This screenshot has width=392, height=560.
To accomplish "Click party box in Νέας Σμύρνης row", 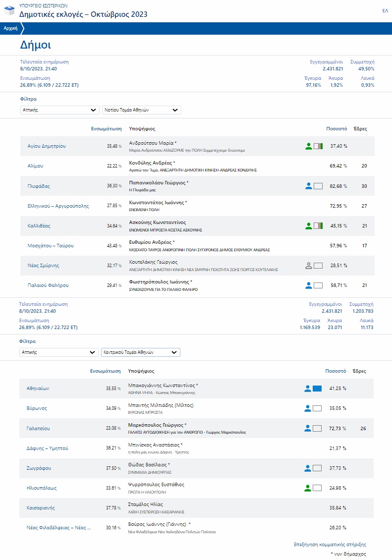I will tap(318, 265).
